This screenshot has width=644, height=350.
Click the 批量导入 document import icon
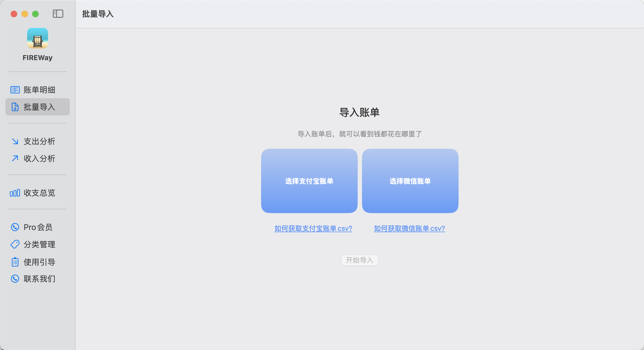15,107
